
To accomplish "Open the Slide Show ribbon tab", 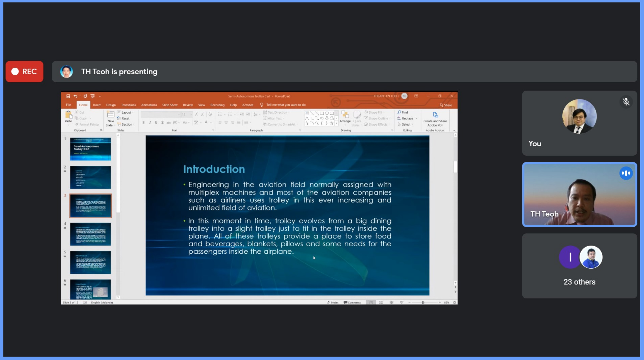I will pyautogui.click(x=170, y=105).
